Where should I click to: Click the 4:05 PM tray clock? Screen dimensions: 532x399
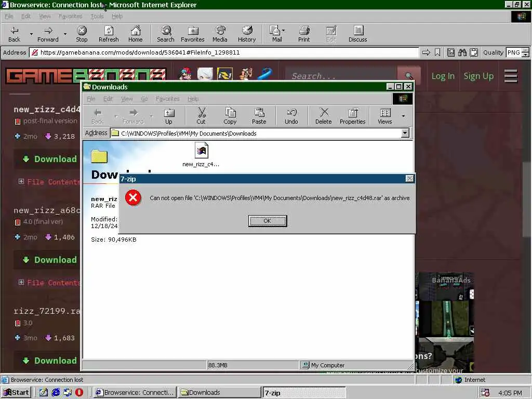pos(510,393)
